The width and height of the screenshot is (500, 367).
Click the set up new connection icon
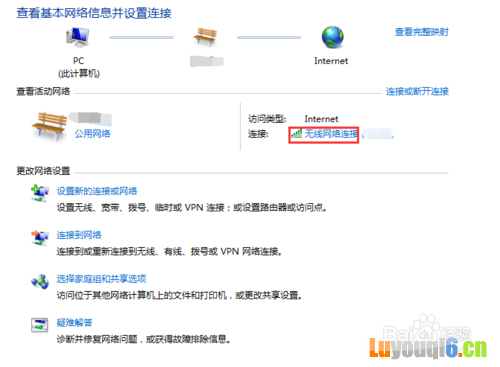click(x=40, y=193)
